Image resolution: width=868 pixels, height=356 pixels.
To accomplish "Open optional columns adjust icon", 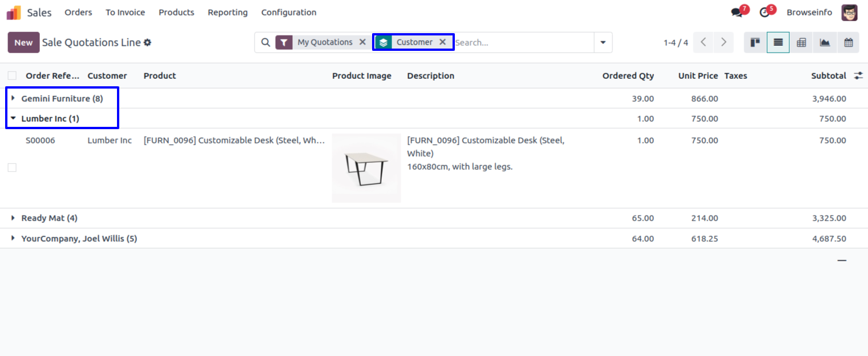I will (858, 75).
